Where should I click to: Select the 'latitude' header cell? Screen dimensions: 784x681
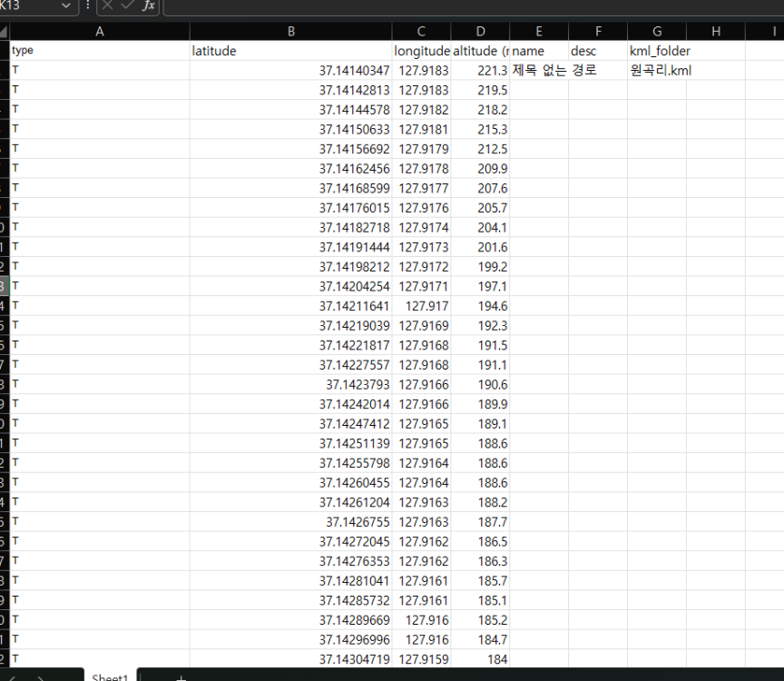(291, 51)
